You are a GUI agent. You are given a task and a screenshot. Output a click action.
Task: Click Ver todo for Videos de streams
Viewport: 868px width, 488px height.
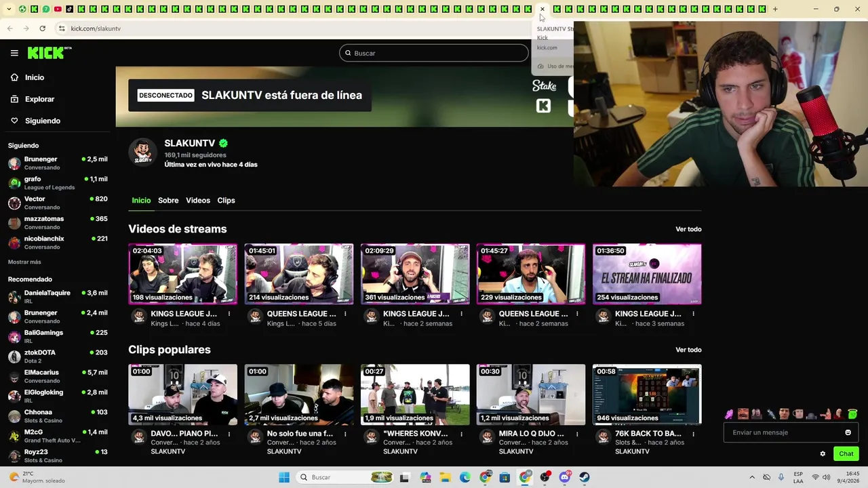click(x=688, y=229)
